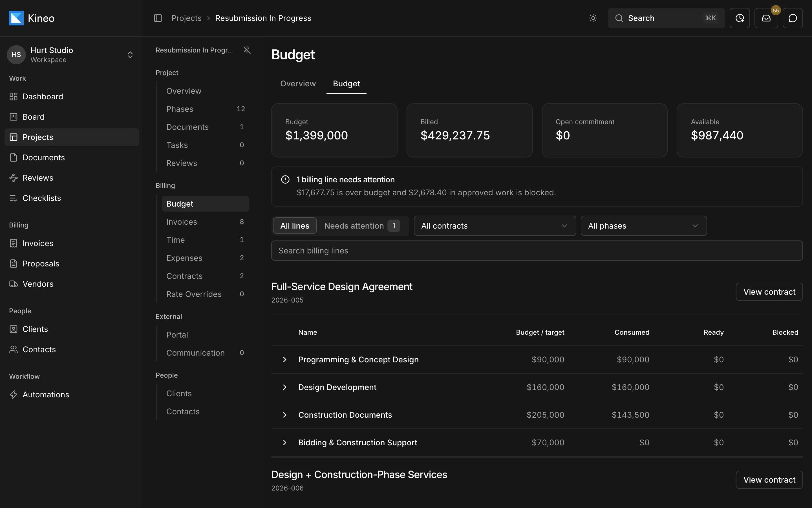Expand the Design Development row

pos(284,387)
